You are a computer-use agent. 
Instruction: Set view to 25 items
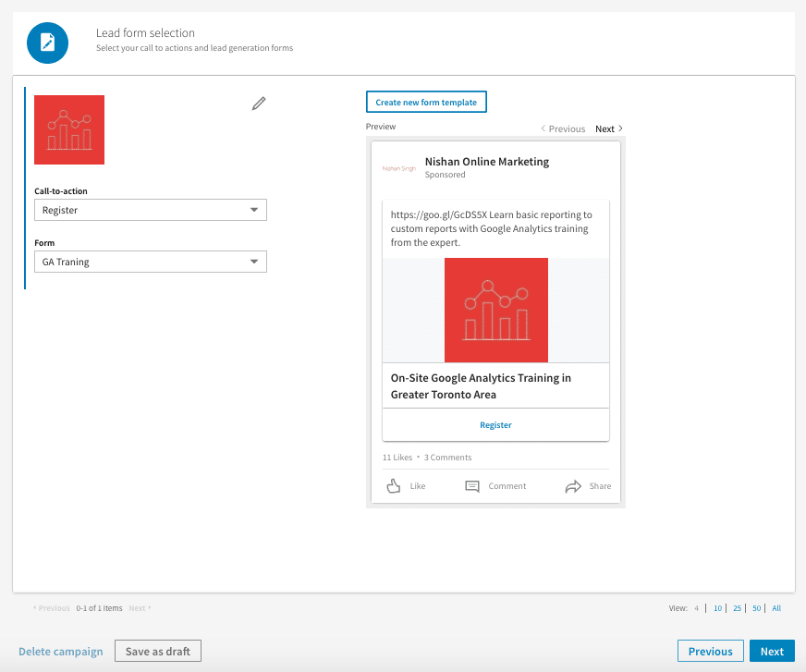(x=737, y=608)
